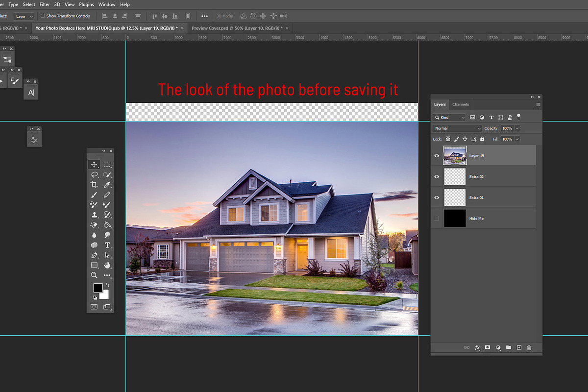Collapse the toolbox panel double-arrow
The image size is (588, 392).
click(104, 151)
